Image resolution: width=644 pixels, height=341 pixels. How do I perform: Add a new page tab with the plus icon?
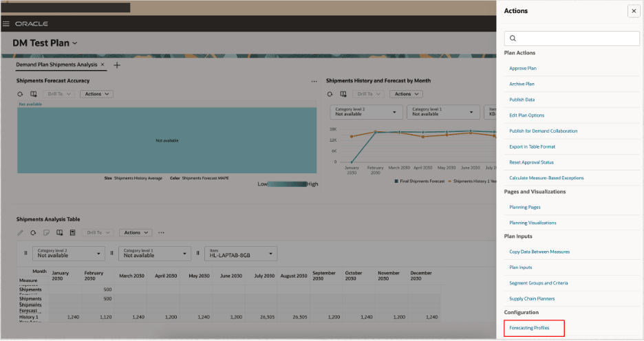pos(117,65)
